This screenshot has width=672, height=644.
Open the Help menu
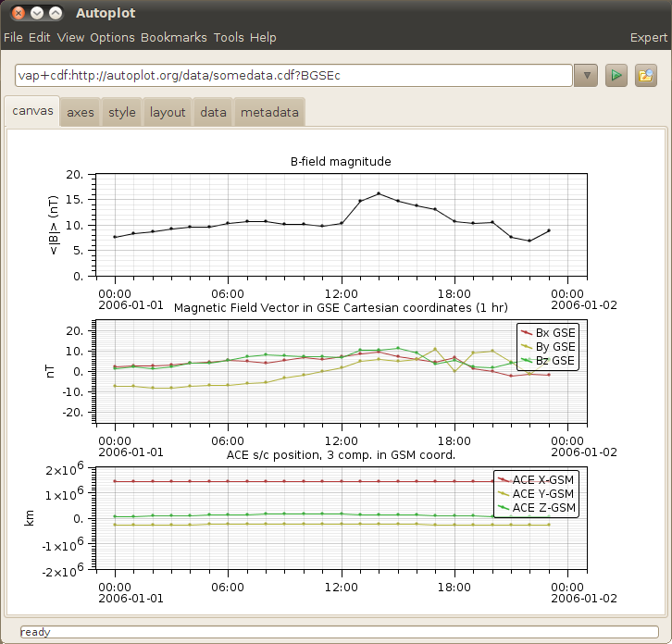[263, 38]
